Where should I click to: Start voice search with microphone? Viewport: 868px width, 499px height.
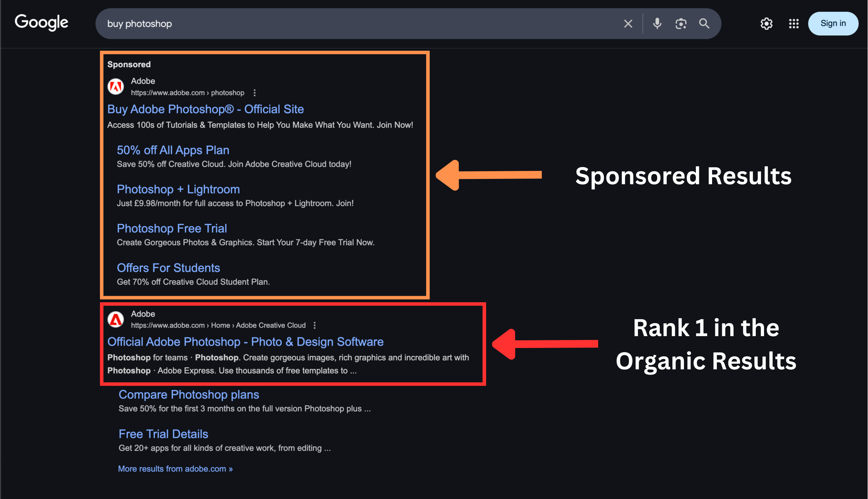pos(657,24)
